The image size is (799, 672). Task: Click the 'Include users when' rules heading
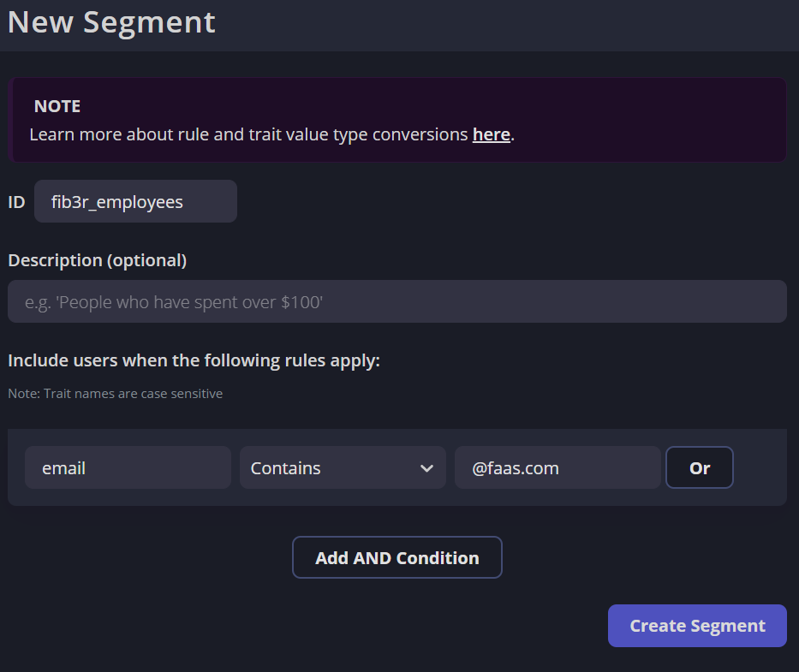pos(194,360)
